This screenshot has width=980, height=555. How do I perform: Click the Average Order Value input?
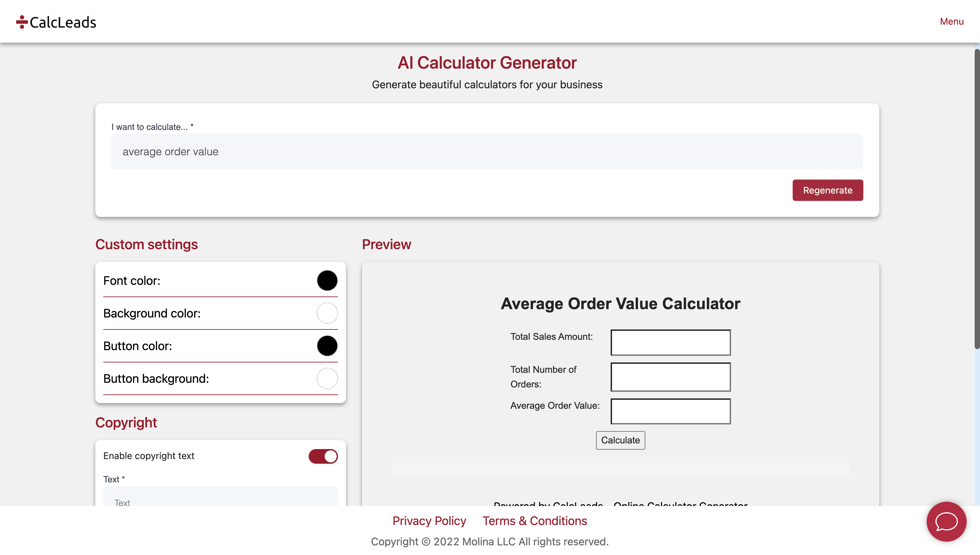[x=670, y=411]
